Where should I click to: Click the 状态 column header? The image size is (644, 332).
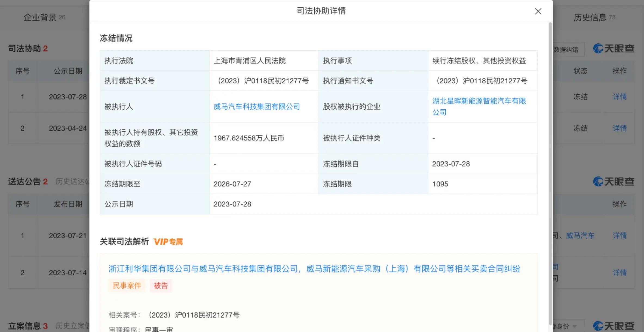tap(580, 71)
